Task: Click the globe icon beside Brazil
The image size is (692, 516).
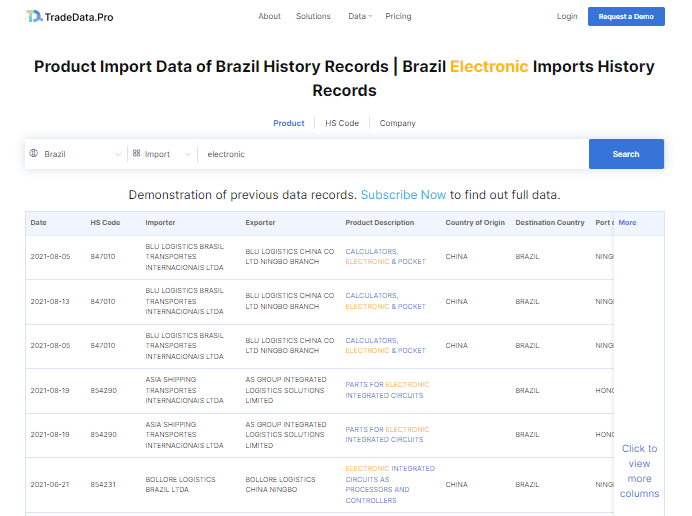Action: pos(34,154)
